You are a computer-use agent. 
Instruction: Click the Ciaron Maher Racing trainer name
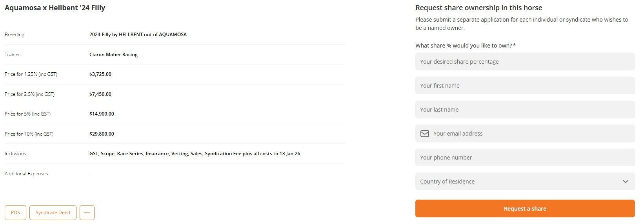113,55
